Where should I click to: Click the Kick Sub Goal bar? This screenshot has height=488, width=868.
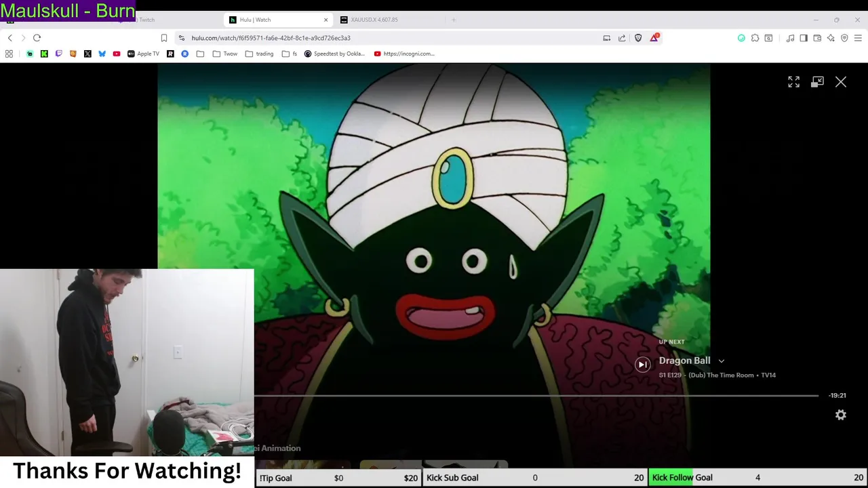click(535, 478)
